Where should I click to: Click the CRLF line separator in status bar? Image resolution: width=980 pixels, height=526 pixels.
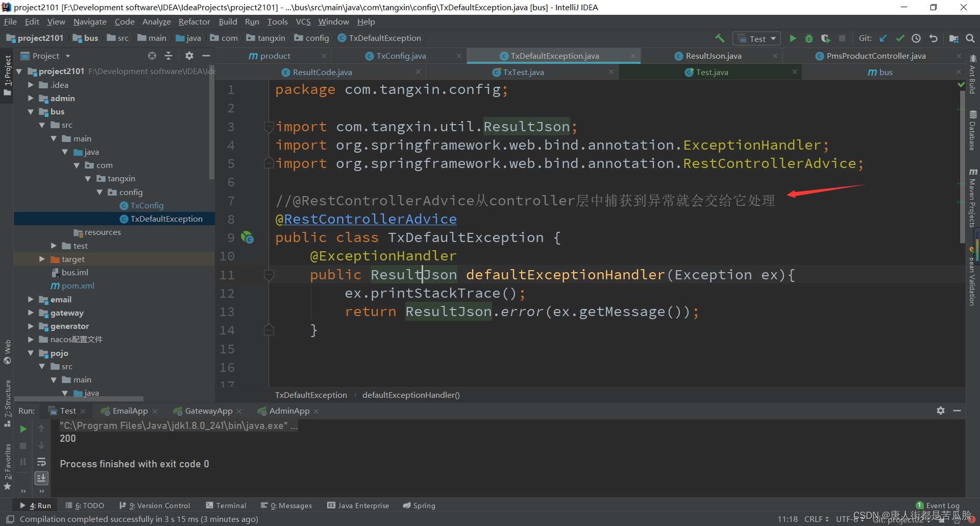click(x=816, y=519)
